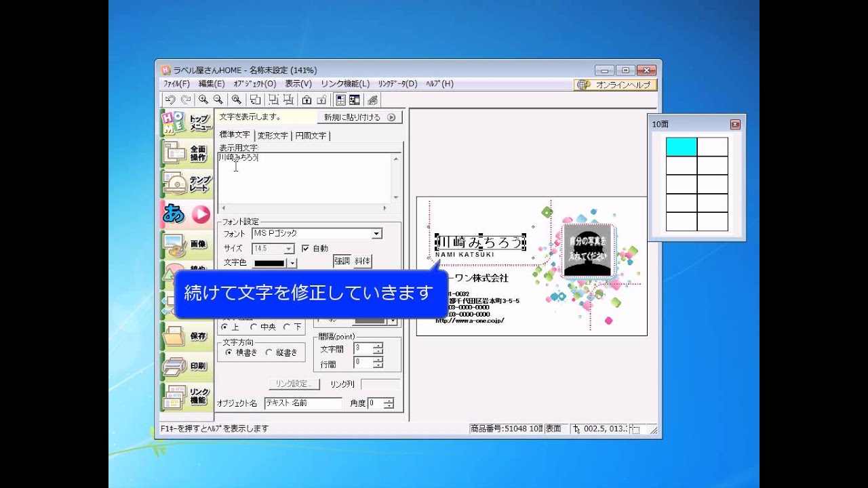Screen dimensions: 868x488
Task: Switch to the 変形文字 tab
Action: pos(272,136)
